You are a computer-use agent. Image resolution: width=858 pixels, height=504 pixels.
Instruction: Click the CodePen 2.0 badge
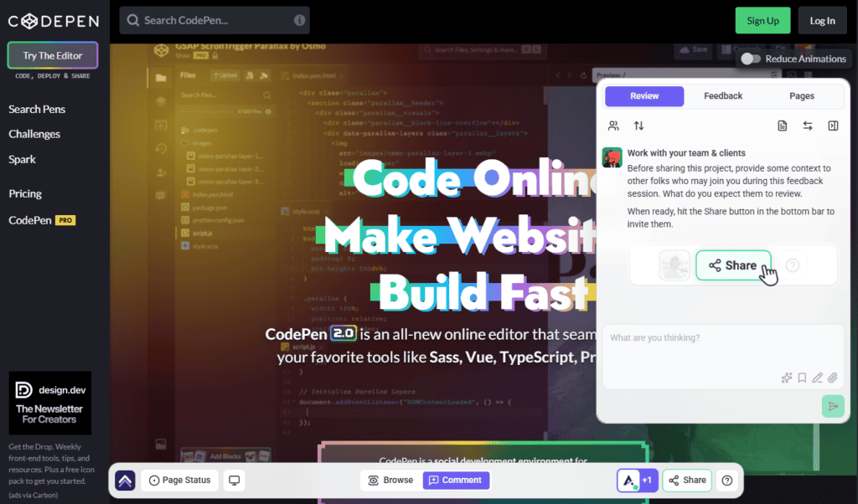[343, 333]
